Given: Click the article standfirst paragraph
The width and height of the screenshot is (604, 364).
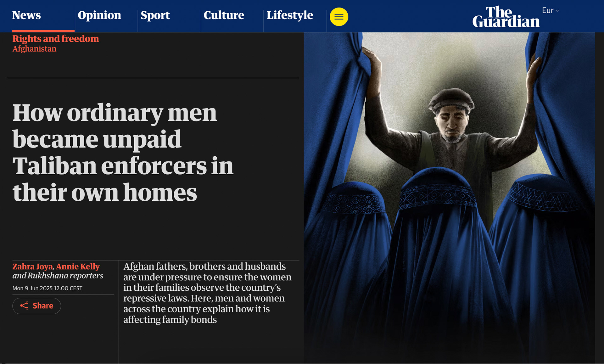Looking at the screenshot, I should coord(207,293).
